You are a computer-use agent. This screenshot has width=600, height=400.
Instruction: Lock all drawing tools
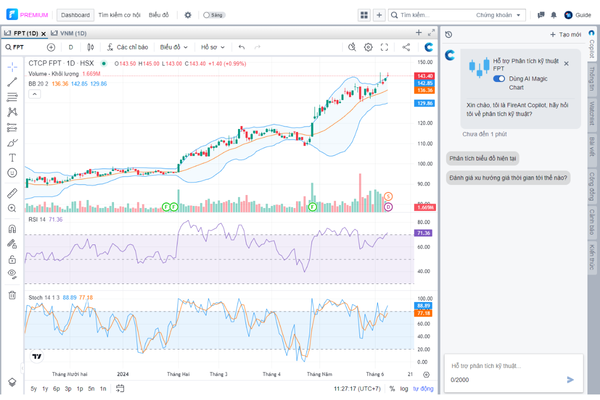point(12,259)
